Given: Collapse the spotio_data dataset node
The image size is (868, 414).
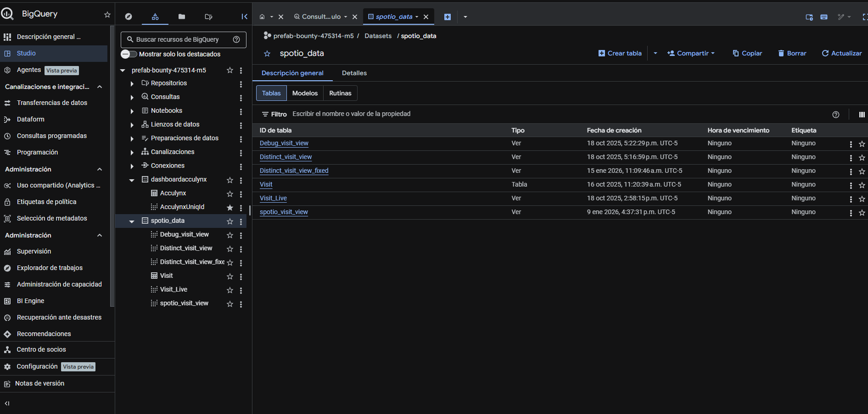Looking at the screenshot, I should point(132,221).
